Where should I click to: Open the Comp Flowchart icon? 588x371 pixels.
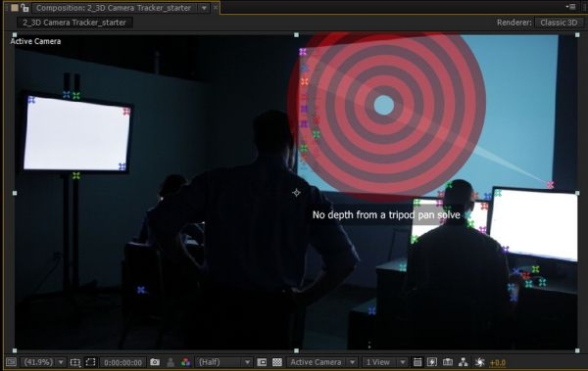click(464, 362)
